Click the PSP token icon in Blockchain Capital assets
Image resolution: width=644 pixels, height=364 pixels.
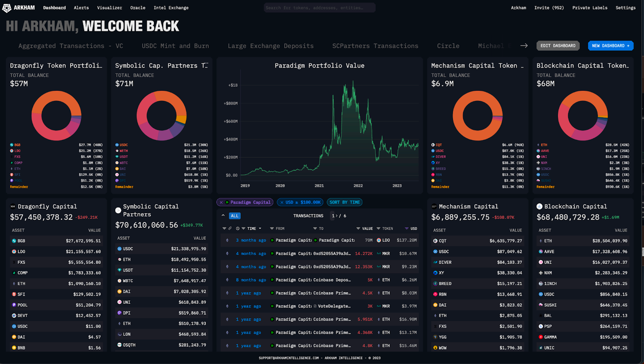[x=541, y=326]
